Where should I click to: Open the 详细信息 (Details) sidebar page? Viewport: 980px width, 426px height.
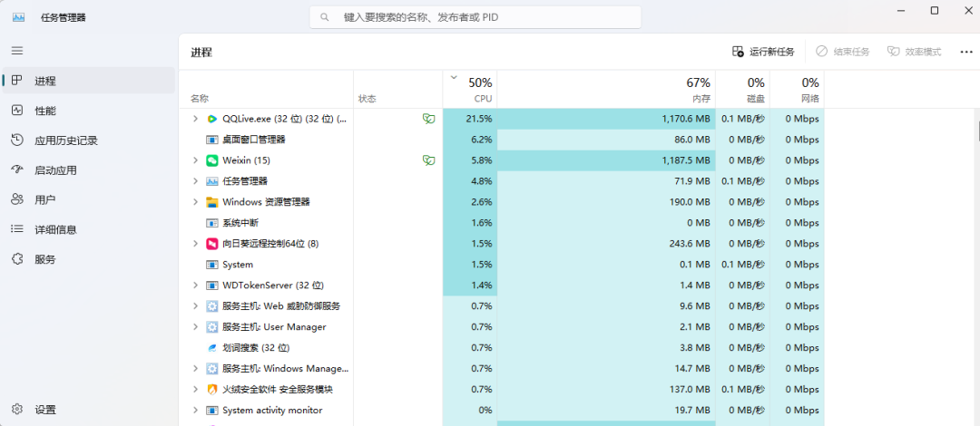point(55,229)
